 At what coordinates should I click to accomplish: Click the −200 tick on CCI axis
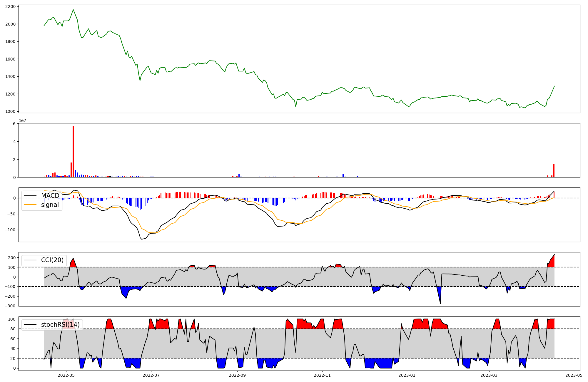point(10,296)
